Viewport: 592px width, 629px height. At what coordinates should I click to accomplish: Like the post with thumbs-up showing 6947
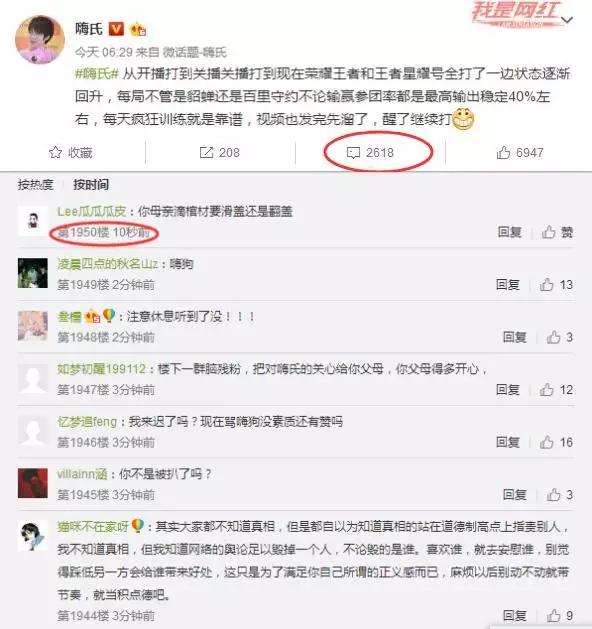point(503,153)
